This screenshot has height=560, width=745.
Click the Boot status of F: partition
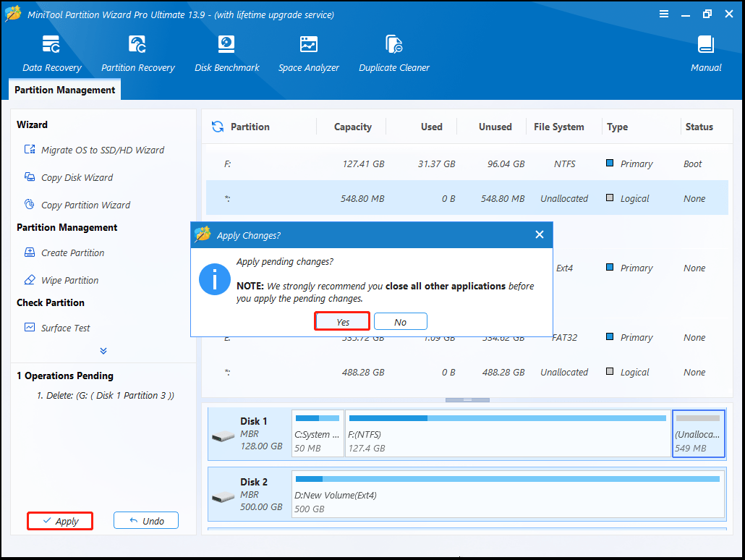692,164
